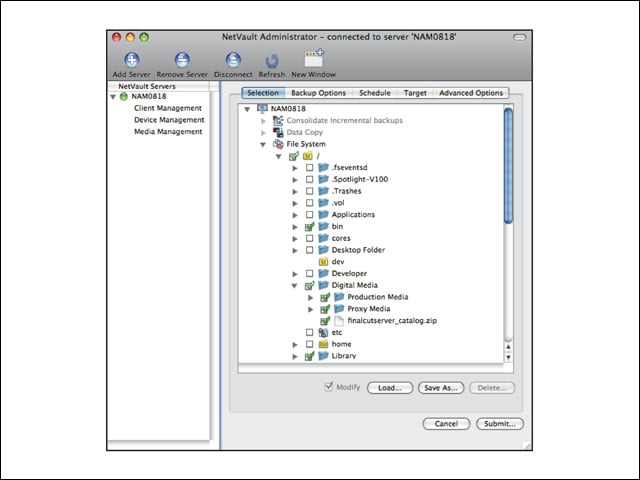Expand the Applications folder
Viewport: 640px width, 480px height.
tap(295, 215)
